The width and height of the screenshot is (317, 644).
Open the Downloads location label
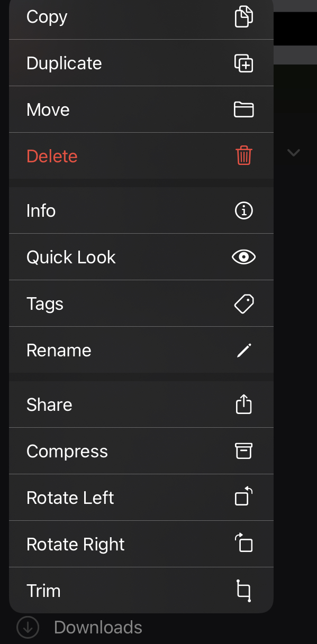pyautogui.click(x=98, y=628)
